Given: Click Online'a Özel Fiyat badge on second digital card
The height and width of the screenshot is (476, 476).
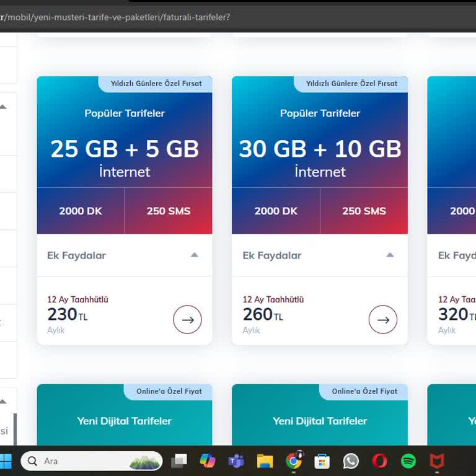Looking at the screenshot, I should coord(364,391).
